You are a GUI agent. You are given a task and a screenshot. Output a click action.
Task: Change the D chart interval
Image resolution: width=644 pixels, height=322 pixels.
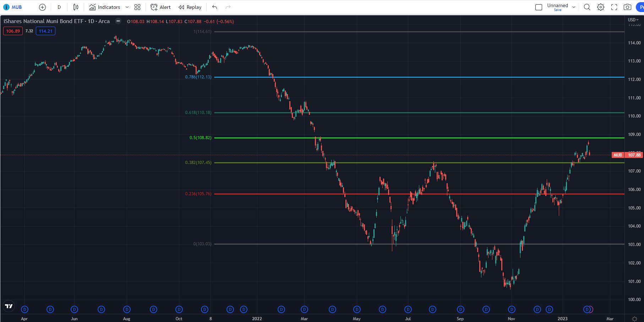(59, 7)
